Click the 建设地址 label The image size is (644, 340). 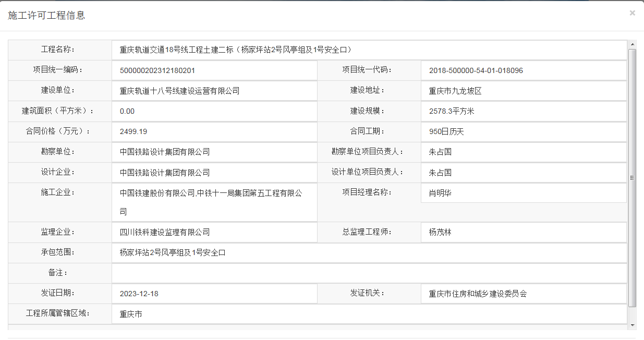point(367,90)
